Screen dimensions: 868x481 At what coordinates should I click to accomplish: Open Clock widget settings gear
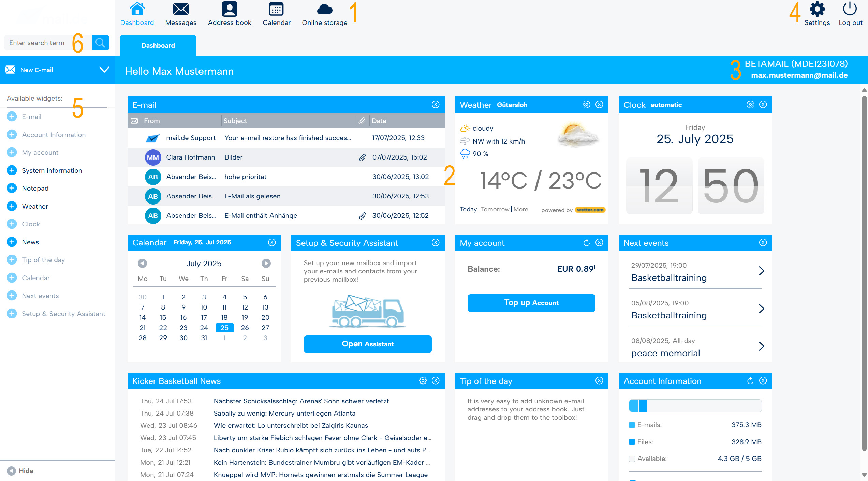click(x=750, y=105)
